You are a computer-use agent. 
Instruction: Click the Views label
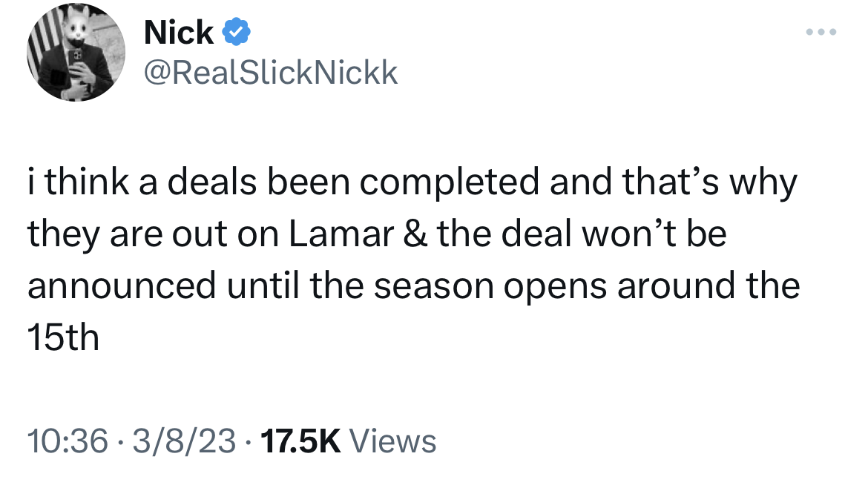pyautogui.click(x=392, y=441)
